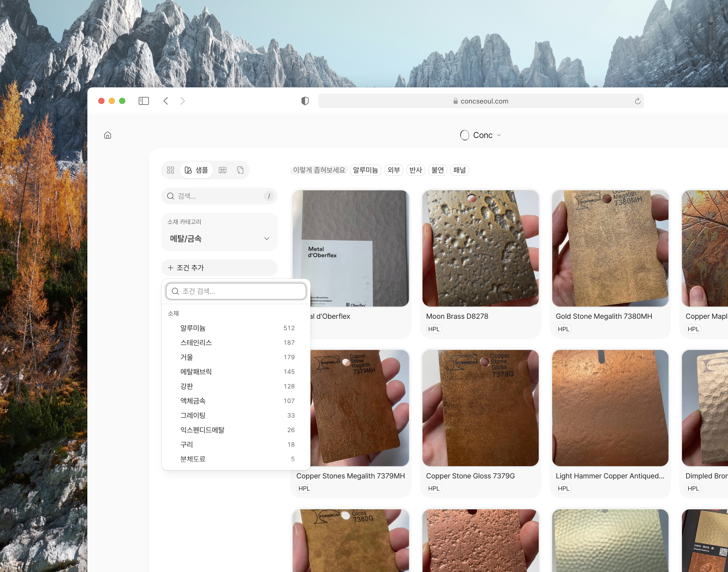Image resolution: width=728 pixels, height=572 pixels.
Task: Select 익스펜디드메탈 from the condition list
Action: [236, 430]
